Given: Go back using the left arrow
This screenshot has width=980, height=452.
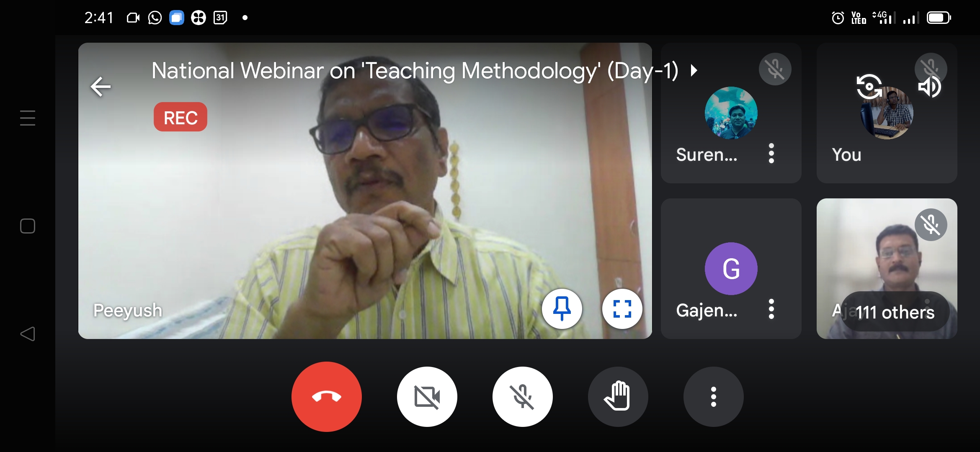Looking at the screenshot, I should pyautogui.click(x=101, y=87).
